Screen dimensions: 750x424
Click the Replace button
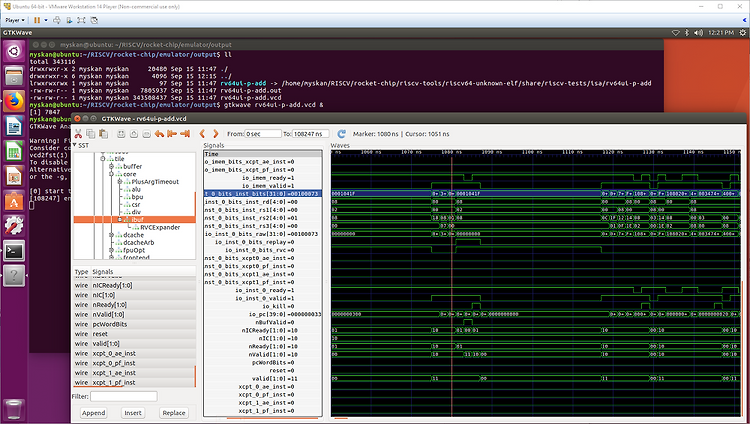[174, 413]
